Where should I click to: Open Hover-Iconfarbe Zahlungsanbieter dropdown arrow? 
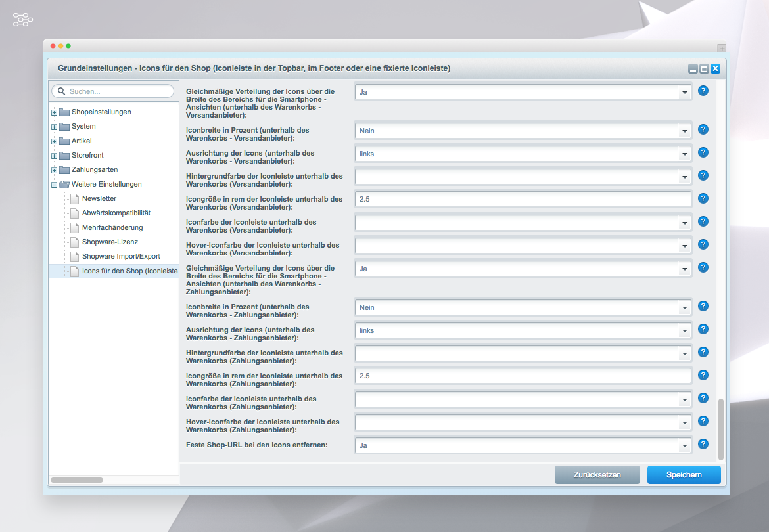click(x=685, y=423)
